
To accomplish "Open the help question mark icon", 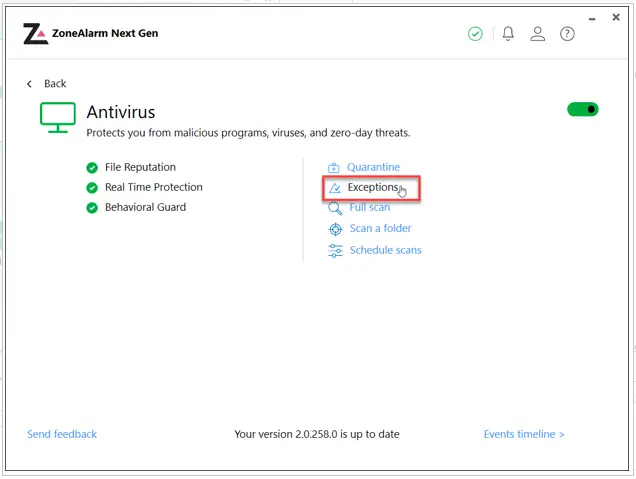I will [567, 34].
